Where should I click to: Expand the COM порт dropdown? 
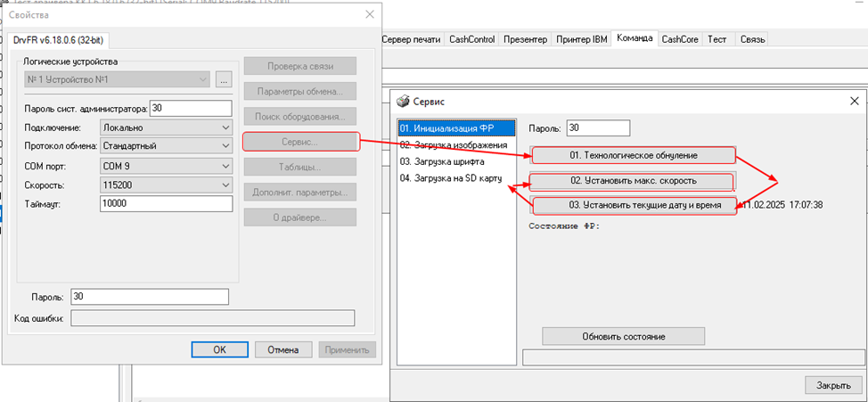[224, 166]
